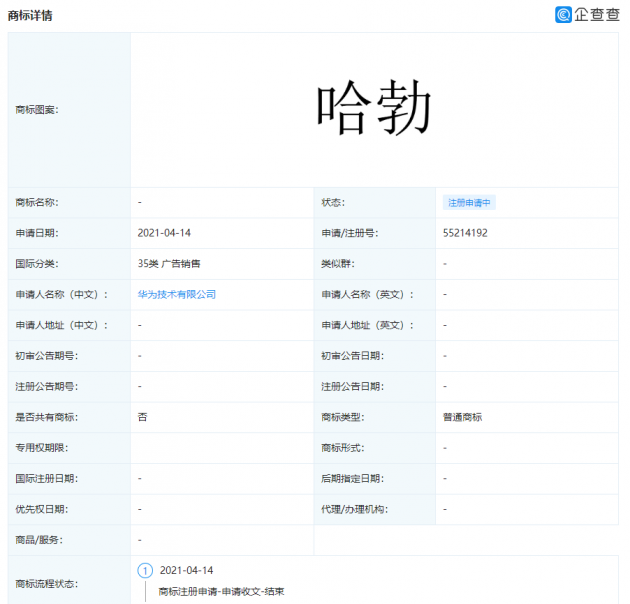
Task: Click the 申请人名称（英文） label
Action: pos(367,295)
